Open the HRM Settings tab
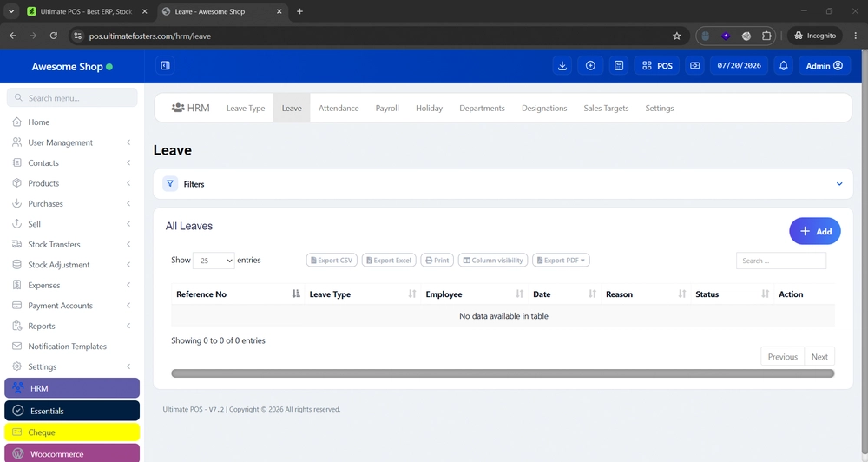Viewport: 868px width, 462px height. (x=660, y=108)
